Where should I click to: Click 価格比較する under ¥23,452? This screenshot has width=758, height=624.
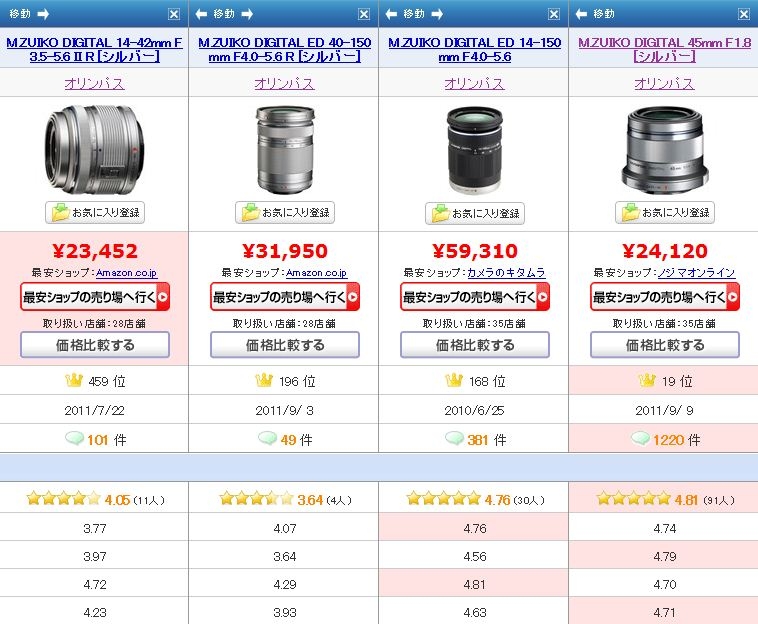click(95, 345)
